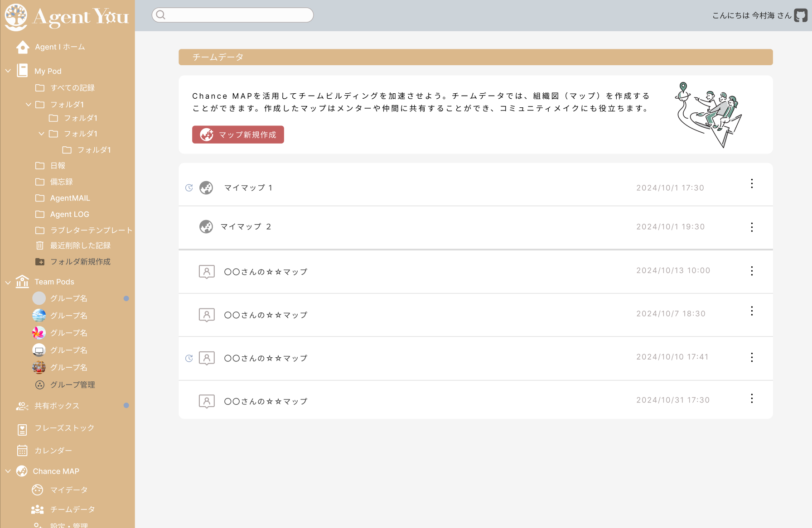Select マイデータ under Chance MAP
812x528 pixels.
point(68,490)
